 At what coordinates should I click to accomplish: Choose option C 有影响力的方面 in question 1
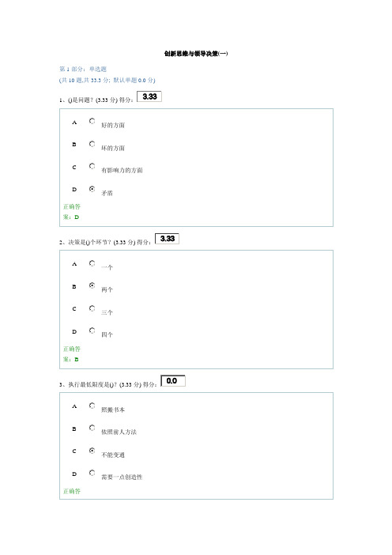tap(92, 166)
